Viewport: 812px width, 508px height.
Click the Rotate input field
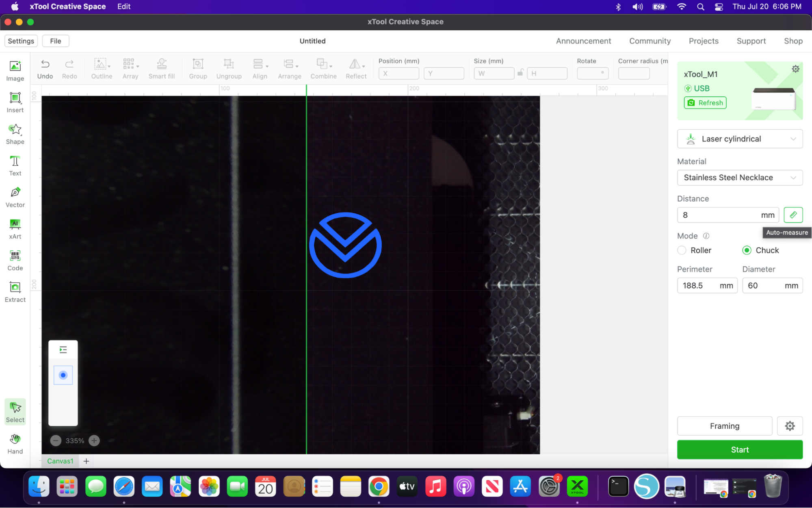tap(593, 74)
